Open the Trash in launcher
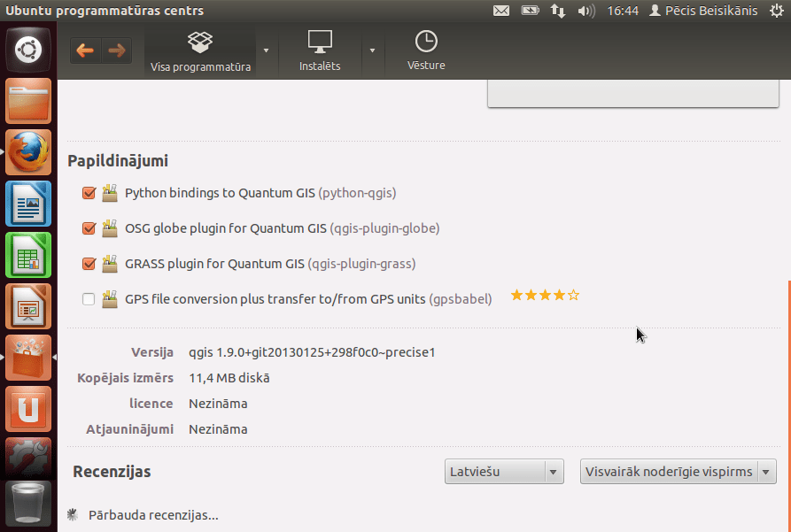 pyautogui.click(x=28, y=504)
